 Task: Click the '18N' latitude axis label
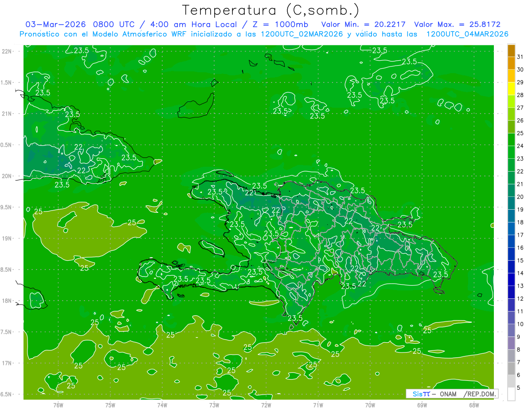click(7, 301)
